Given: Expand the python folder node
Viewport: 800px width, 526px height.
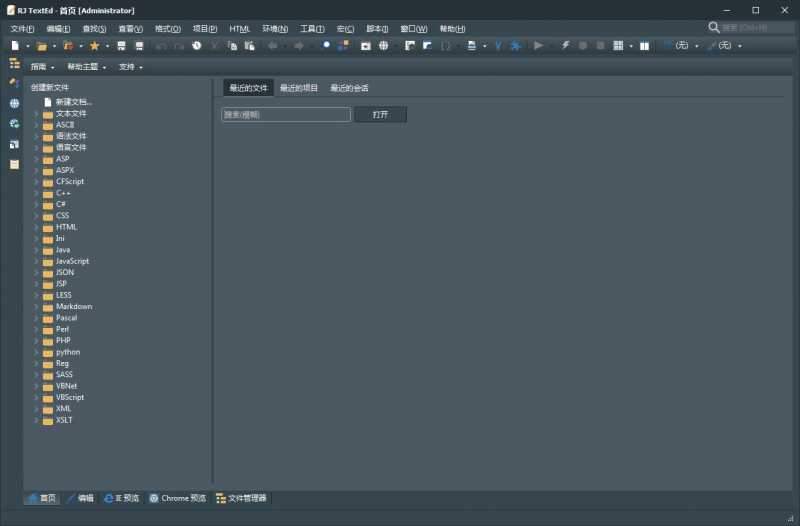Looking at the screenshot, I should pyautogui.click(x=36, y=352).
